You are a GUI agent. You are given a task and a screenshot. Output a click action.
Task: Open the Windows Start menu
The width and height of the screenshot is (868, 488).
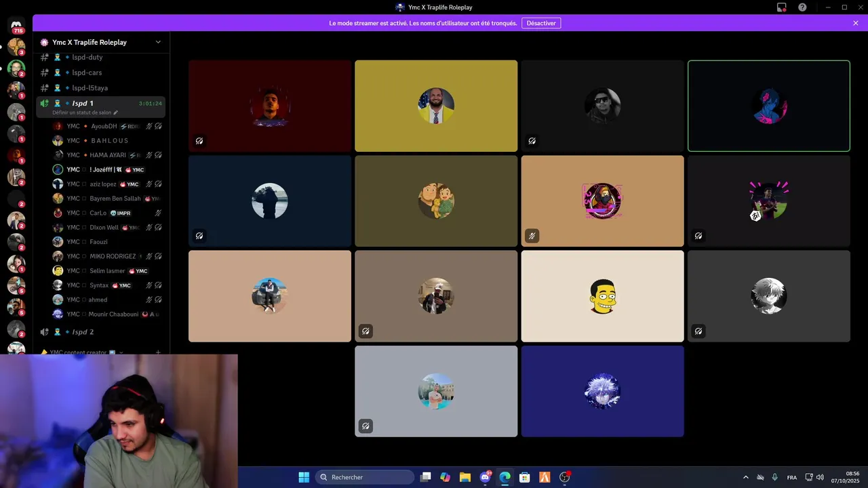[x=304, y=477]
